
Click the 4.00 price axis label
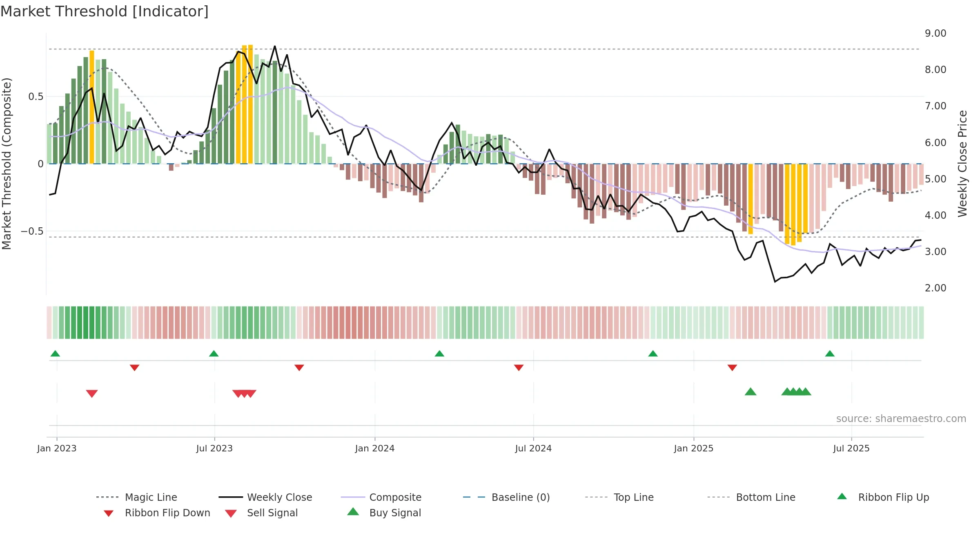935,216
